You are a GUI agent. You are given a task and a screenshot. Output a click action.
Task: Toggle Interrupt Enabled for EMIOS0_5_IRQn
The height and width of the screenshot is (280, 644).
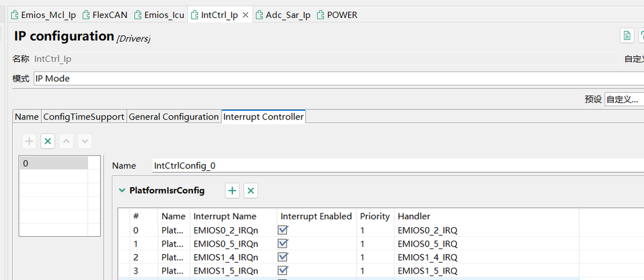coord(283,243)
